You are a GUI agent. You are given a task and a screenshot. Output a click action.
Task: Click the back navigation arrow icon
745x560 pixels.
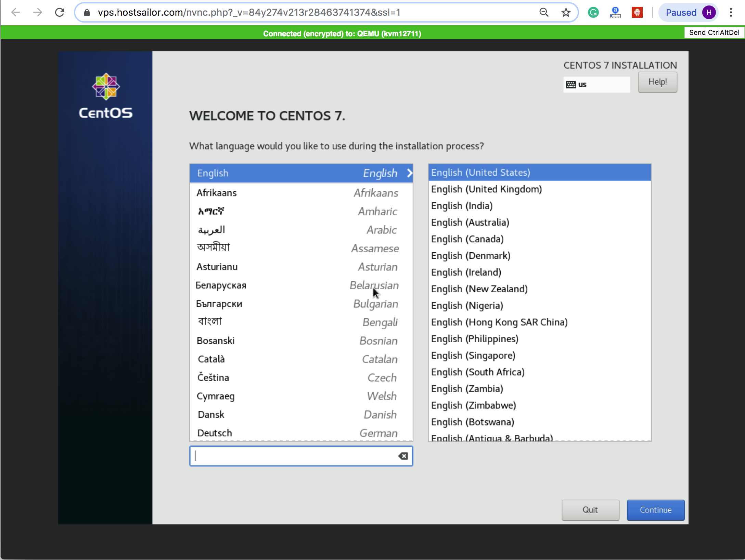coord(15,12)
